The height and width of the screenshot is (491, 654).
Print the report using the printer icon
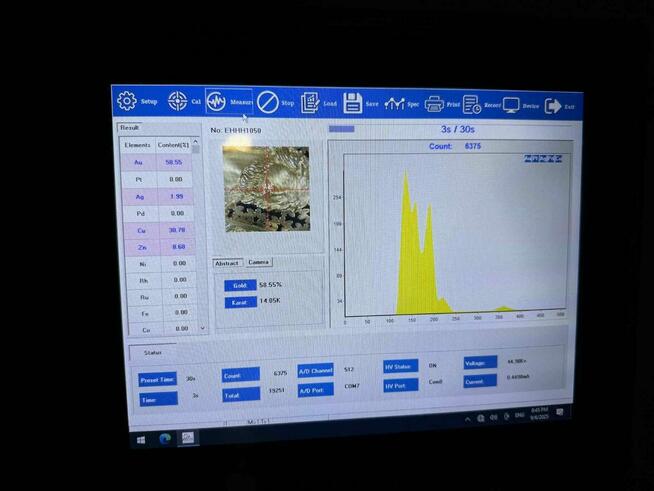tap(434, 104)
